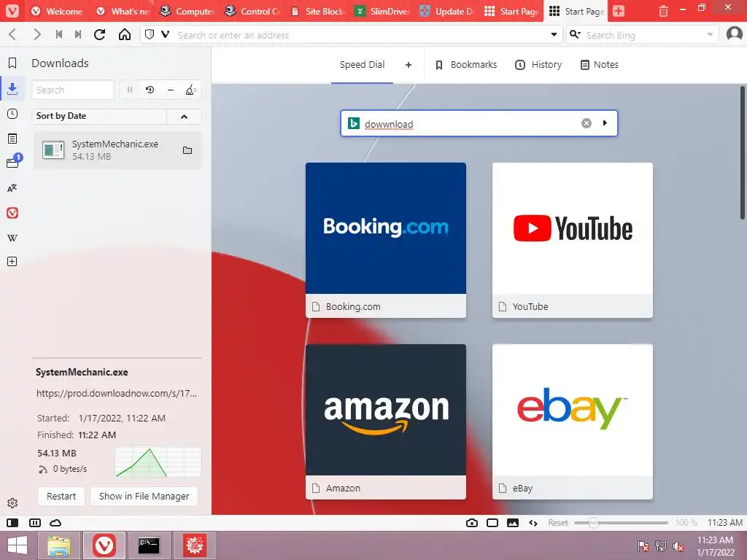Viewport: 747px width, 560px height.
Task: Clear all finished downloads broom icon
Action: click(x=190, y=90)
